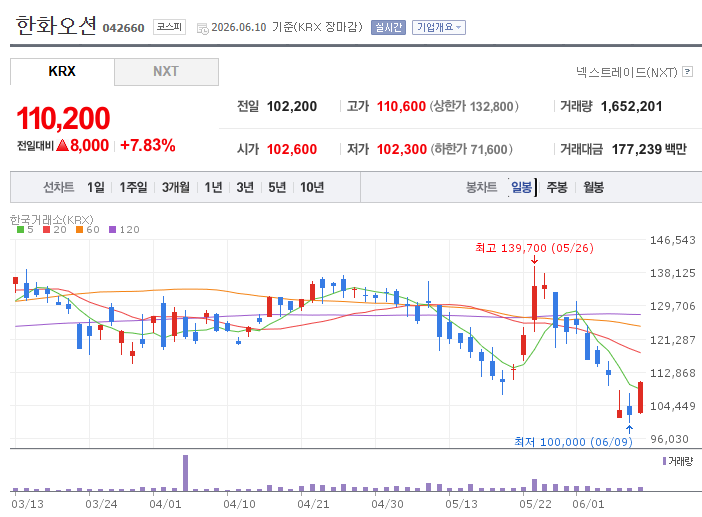702x517 pixels.
Task: Select the 월봉 monthly candle chart
Action: tap(593, 187)
